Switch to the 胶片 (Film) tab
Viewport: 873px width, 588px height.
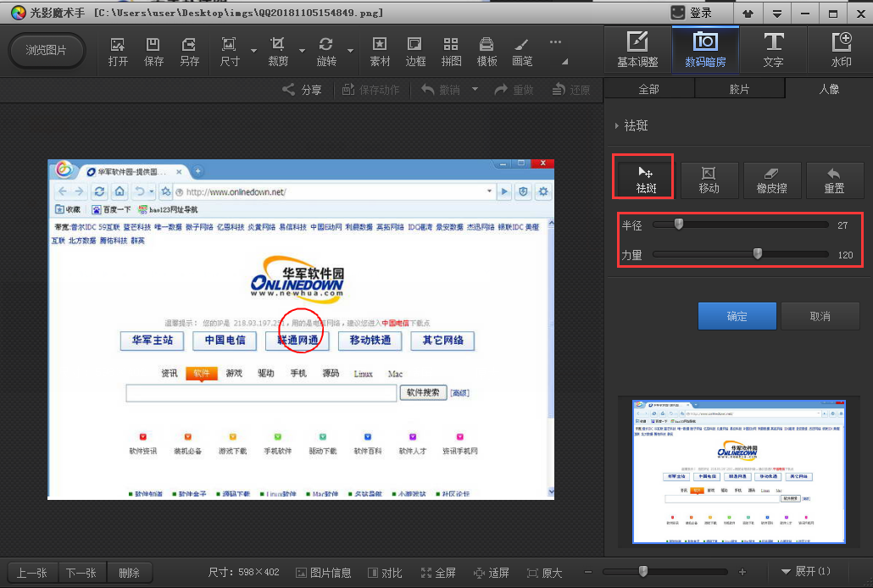point(739,89)
